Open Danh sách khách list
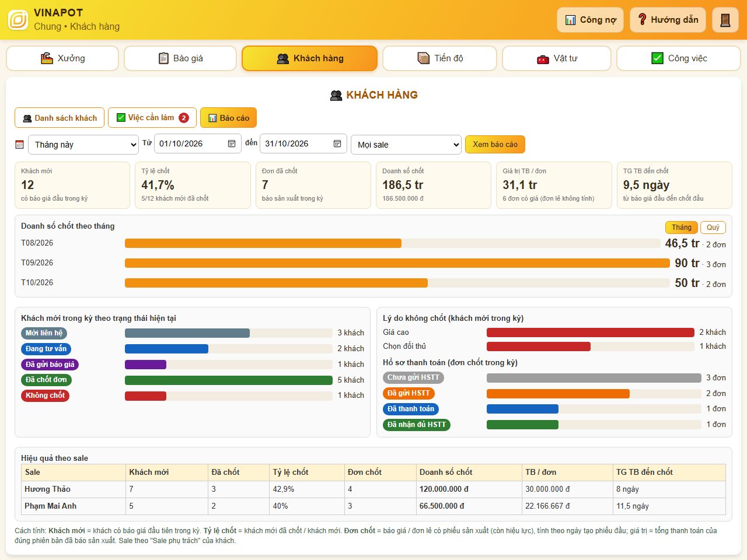747x560 pixels. point(60,118)
